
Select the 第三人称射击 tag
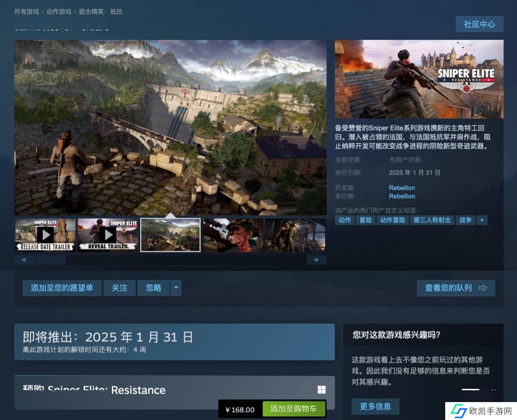432,220
